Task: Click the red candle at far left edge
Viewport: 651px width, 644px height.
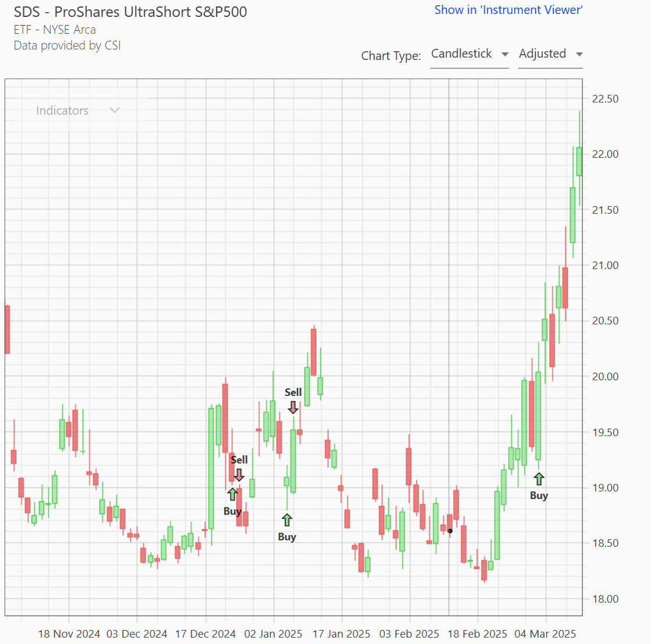Action: point(7,330)
